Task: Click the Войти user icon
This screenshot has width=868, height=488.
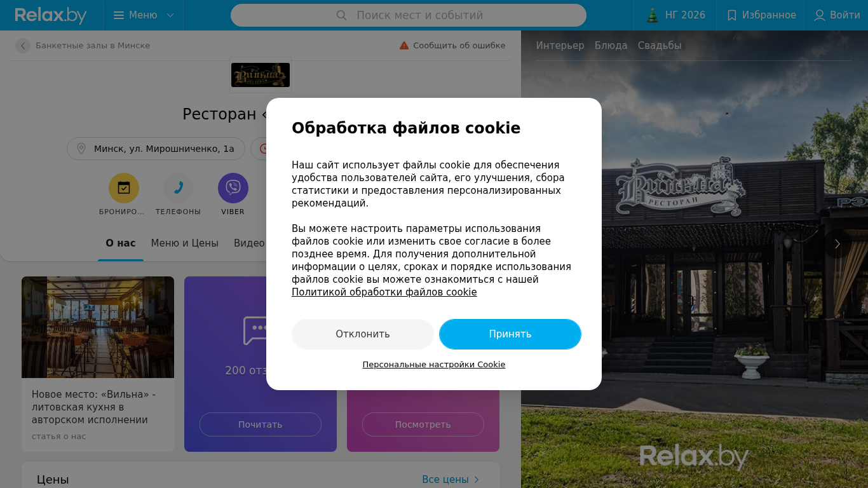Action: coord(820,15)
